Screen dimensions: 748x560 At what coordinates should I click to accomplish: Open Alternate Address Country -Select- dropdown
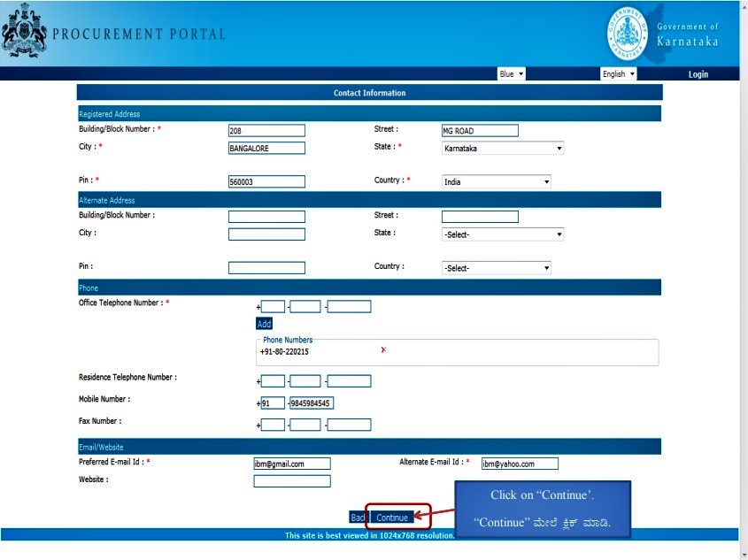point(496,268)
